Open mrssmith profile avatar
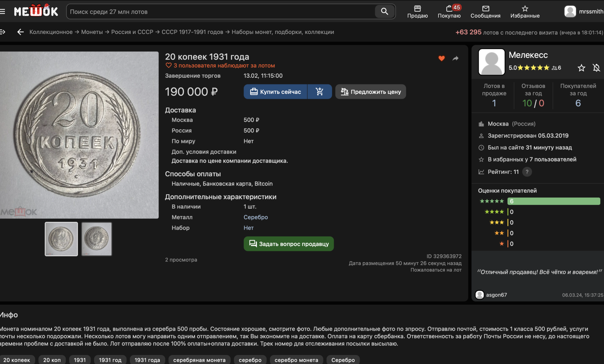This screenshot has height=364, width=604. (x=570, y=11)
